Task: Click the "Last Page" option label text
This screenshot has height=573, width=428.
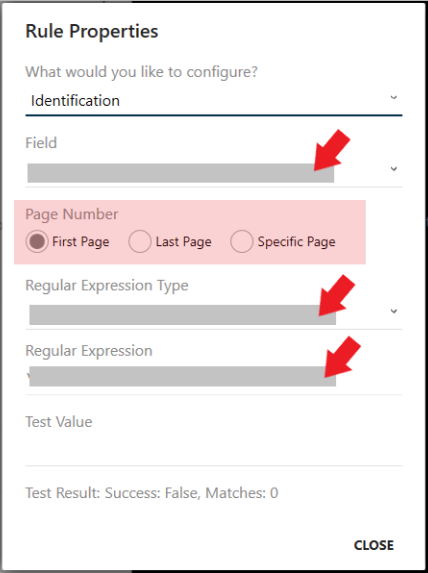Action: click(183, 242)
